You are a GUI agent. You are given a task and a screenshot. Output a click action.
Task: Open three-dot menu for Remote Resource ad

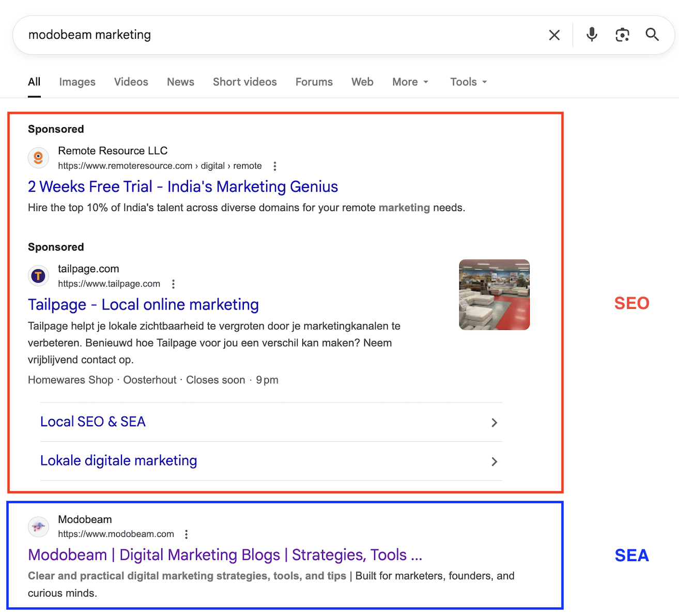(x=275, y=166)
